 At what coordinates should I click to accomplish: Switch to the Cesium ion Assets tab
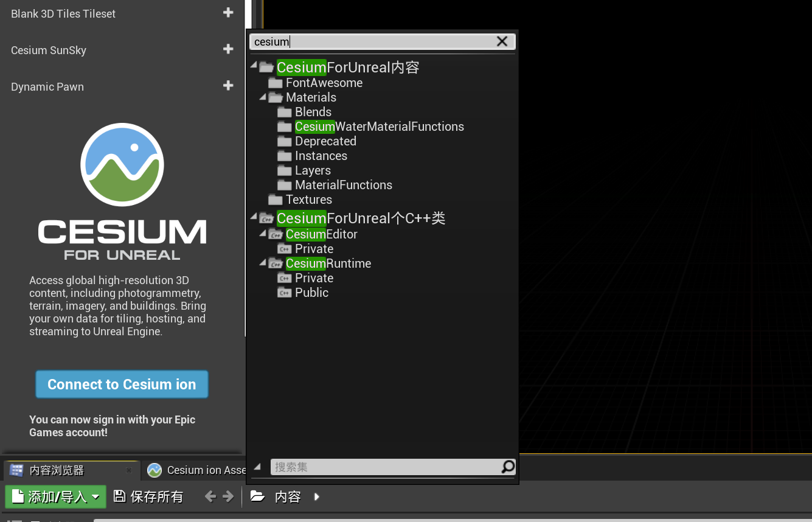pos(197,470)
